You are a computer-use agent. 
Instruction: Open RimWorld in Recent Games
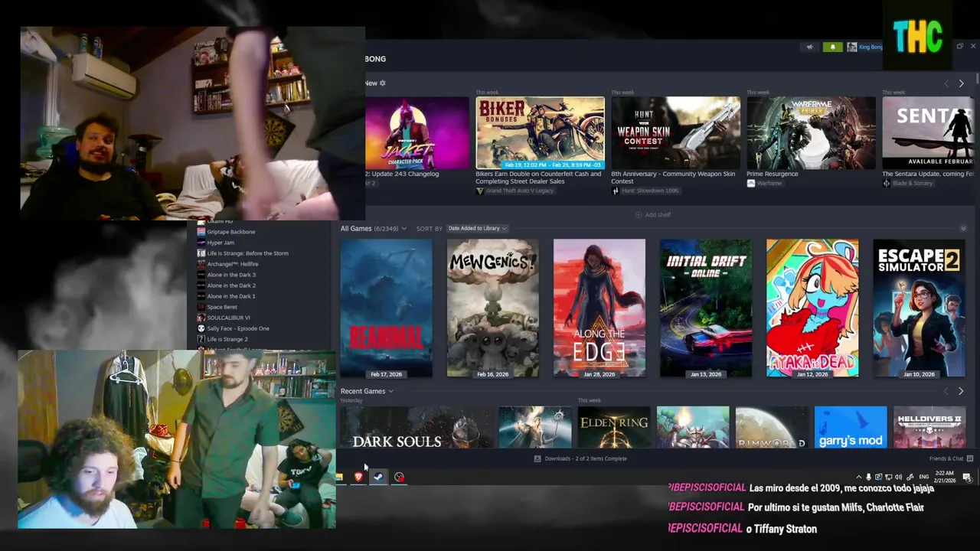[771, 427]
